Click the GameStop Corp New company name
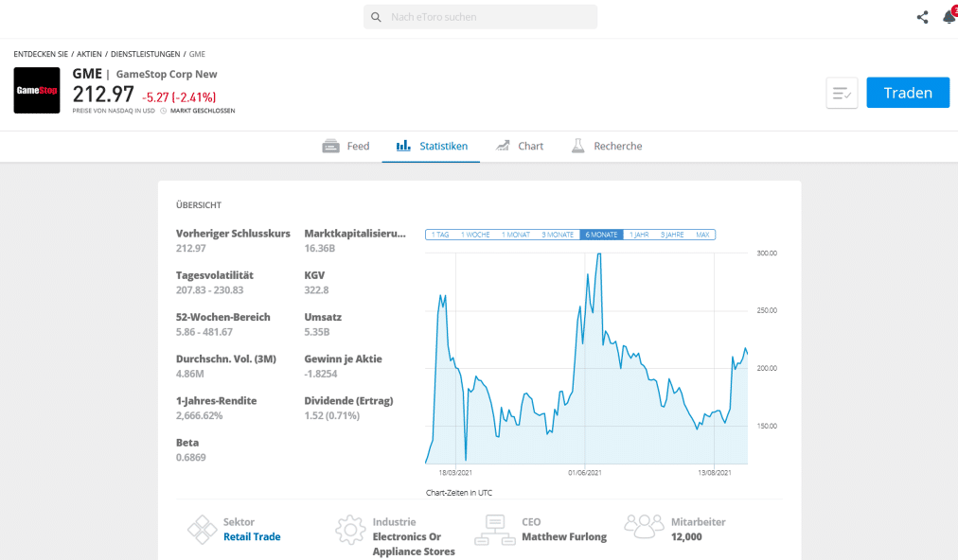Image resolution: width=958 pixels, height=560 pixels. pos(167,74)
